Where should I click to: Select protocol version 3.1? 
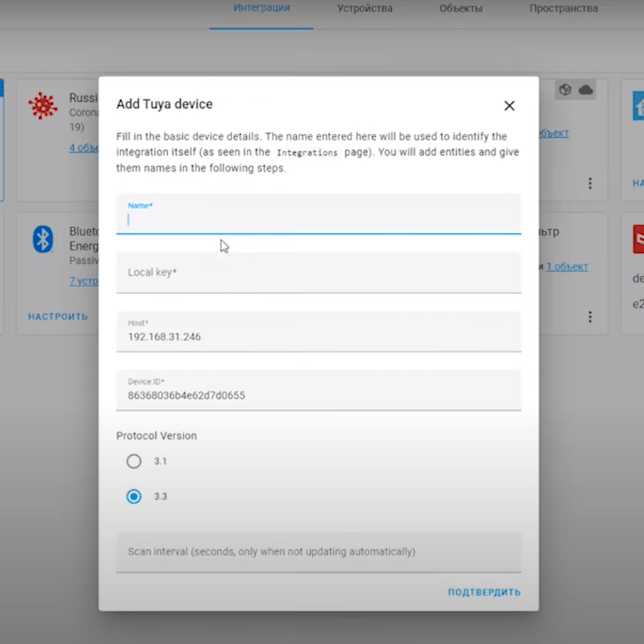click(134, 462)
